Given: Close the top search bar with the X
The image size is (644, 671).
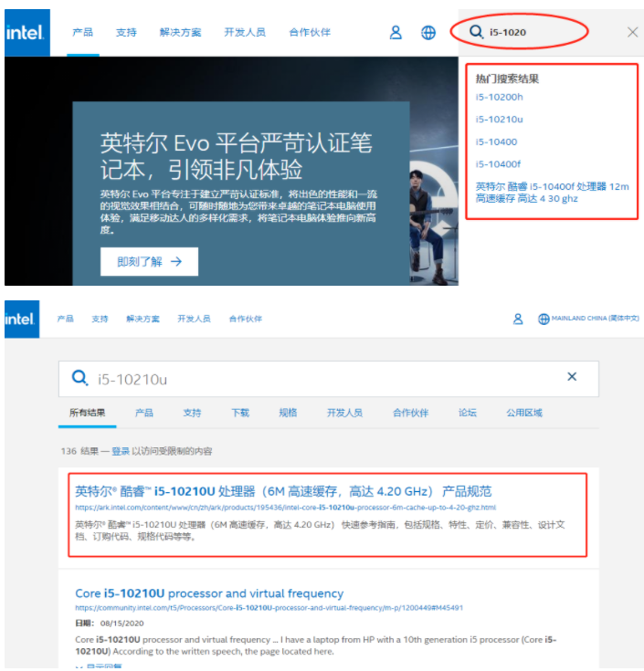Looking at the screenshot, I should click(x=632, y=32).
